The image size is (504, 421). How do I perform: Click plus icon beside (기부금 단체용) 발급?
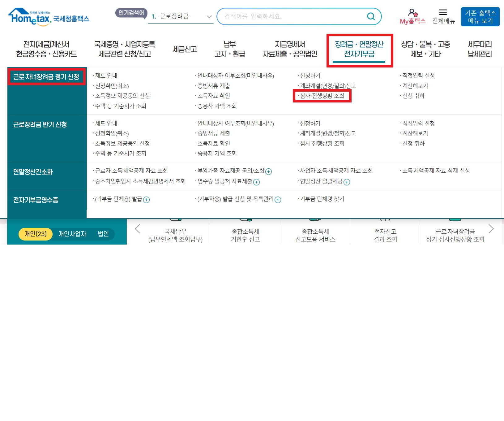pyautogui.click(x=147, y=200)
